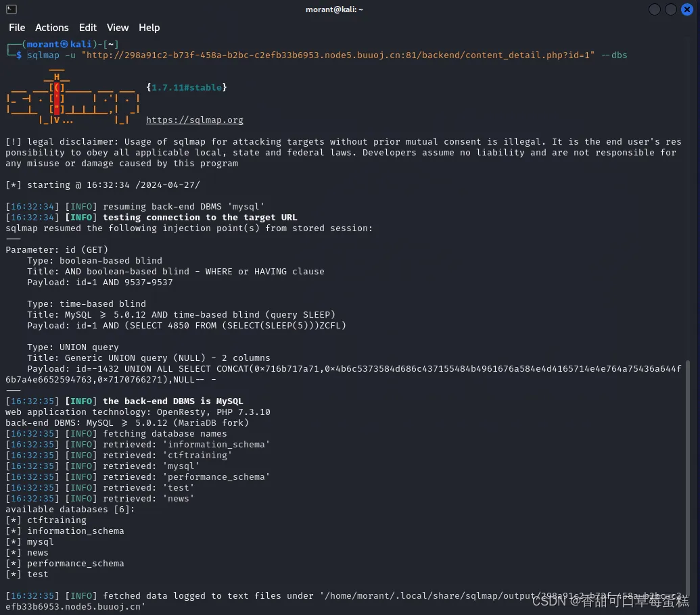This screenshot has height=615, width=700.
Task: Click retrieved: 'ctftraining' log line
Action: (119, 456)
